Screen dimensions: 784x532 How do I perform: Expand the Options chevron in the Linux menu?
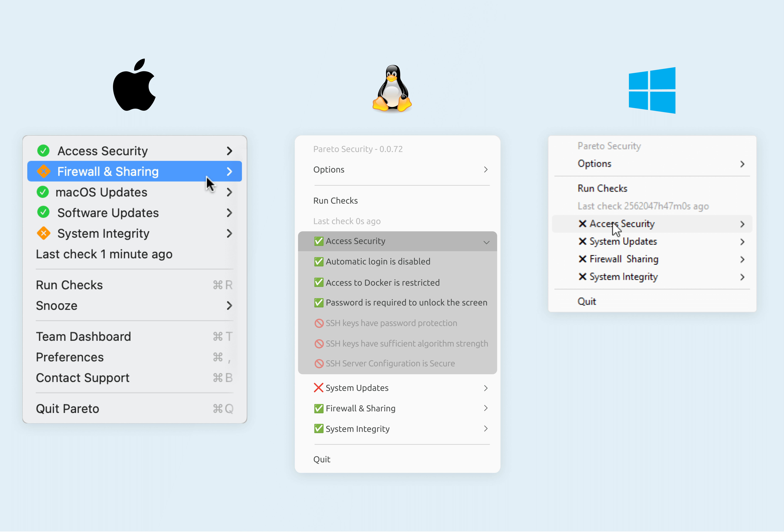486,169
